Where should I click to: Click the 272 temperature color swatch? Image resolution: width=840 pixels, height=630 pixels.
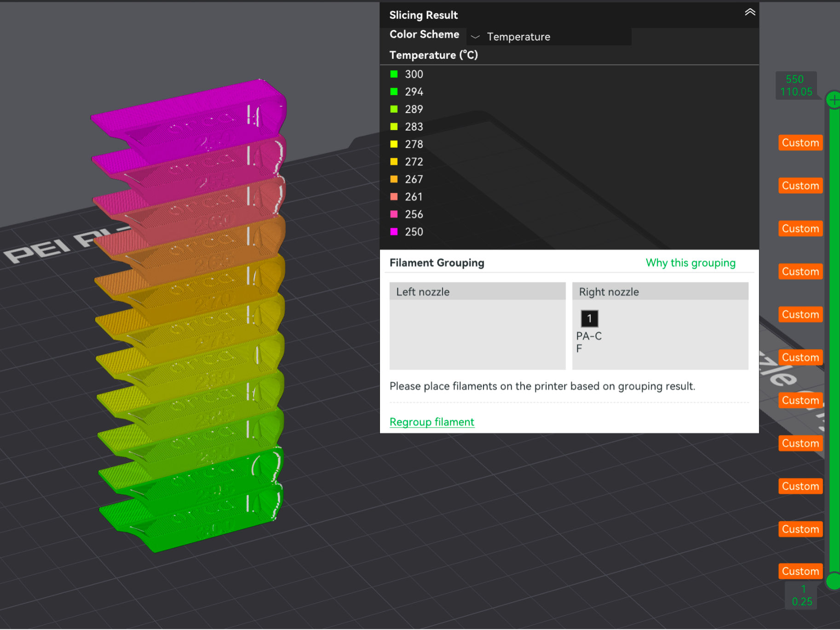394,161
